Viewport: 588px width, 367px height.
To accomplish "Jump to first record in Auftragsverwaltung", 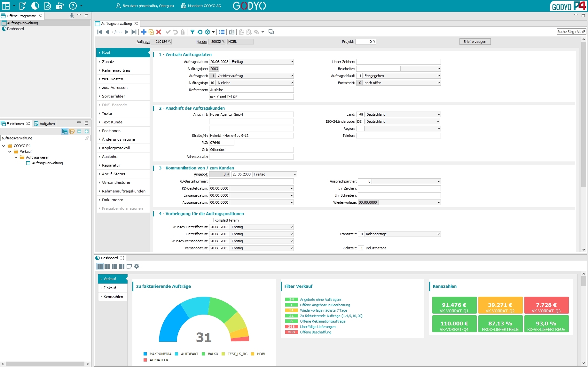I will [x=100, y=32].
